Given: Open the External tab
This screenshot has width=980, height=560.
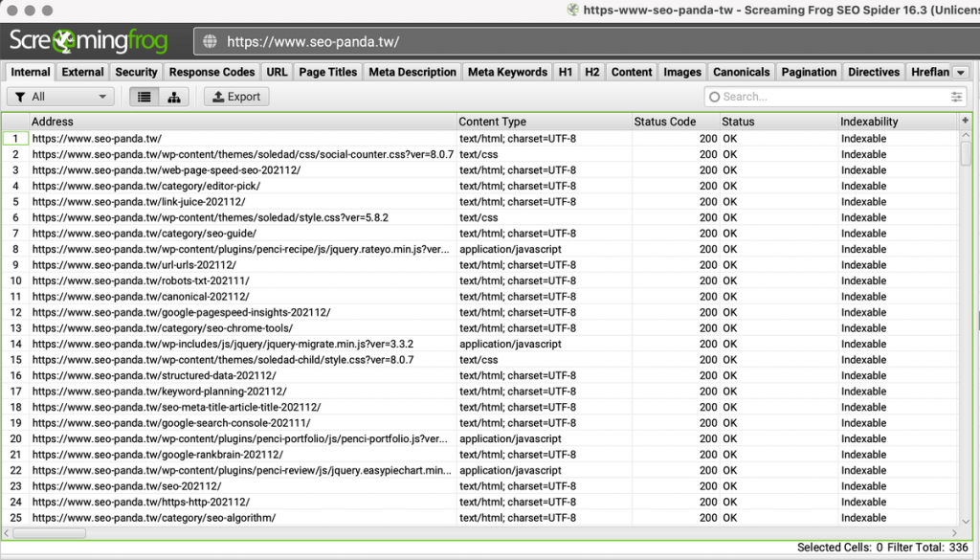Looking at the screenshot, I should coord(82,72).
